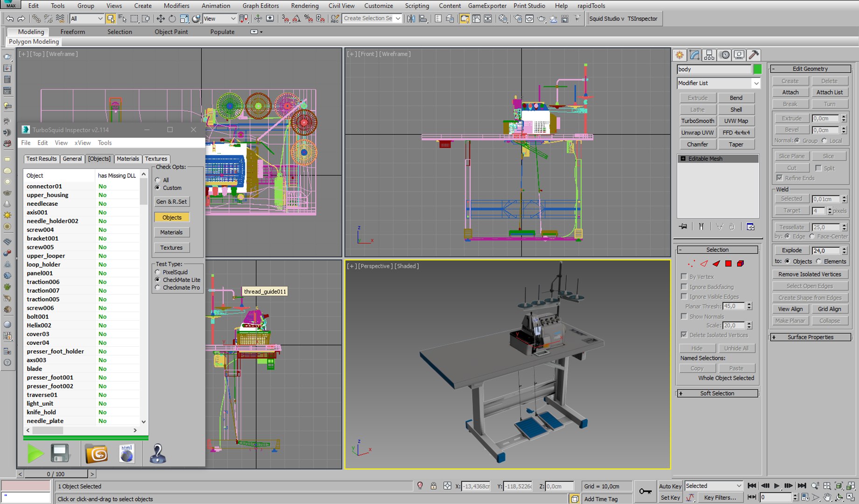Click Pin Stack icon under modifier stack
This screenshot has width=859, height=504.
point(683,227)
